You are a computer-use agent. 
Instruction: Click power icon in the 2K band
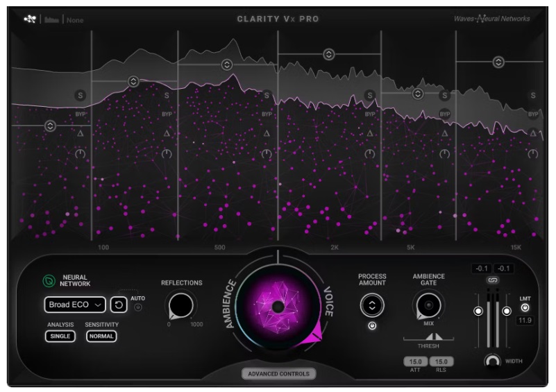(x=370, y=154)
